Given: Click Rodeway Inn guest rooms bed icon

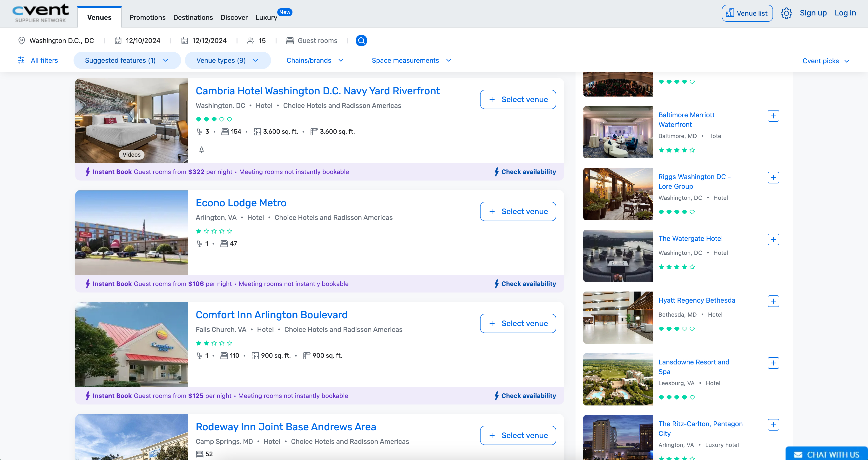Looking at the screenshot, I should pyautogui.click(x=199, y=454).
